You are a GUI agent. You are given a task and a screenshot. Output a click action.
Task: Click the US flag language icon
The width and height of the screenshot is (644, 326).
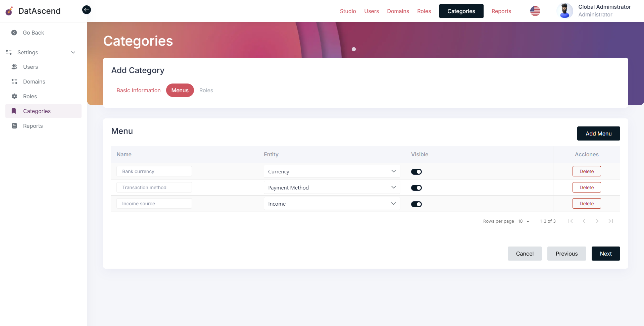[x=535, y=11]
